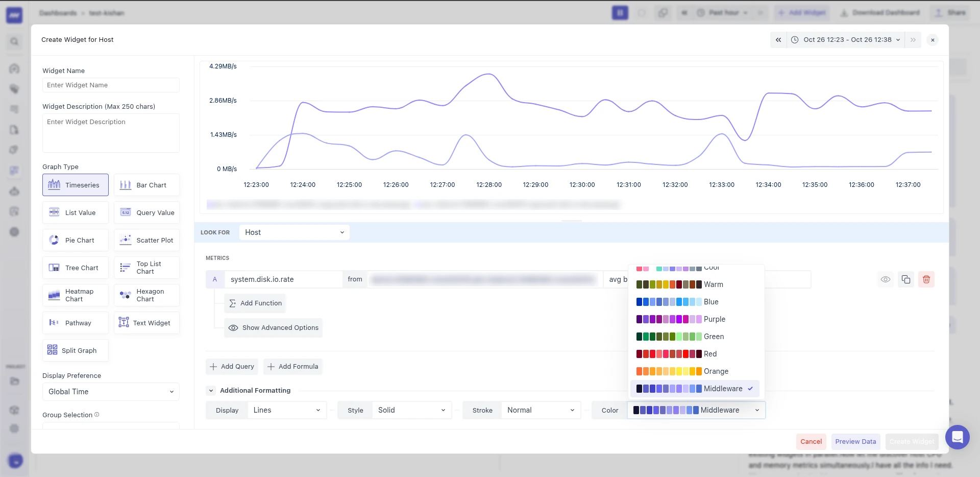
Task: Collapse the Additional Formatting section
Action: click(211, 391)
